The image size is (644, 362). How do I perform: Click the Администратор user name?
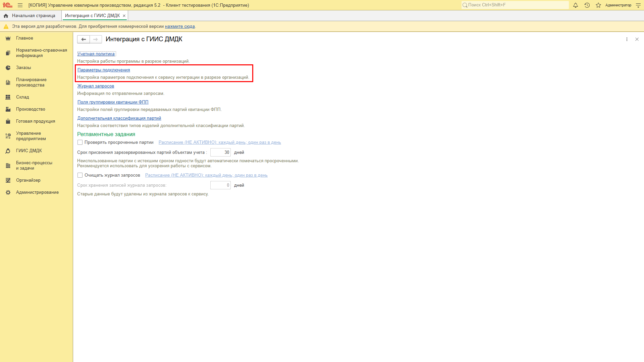point(618,5)
